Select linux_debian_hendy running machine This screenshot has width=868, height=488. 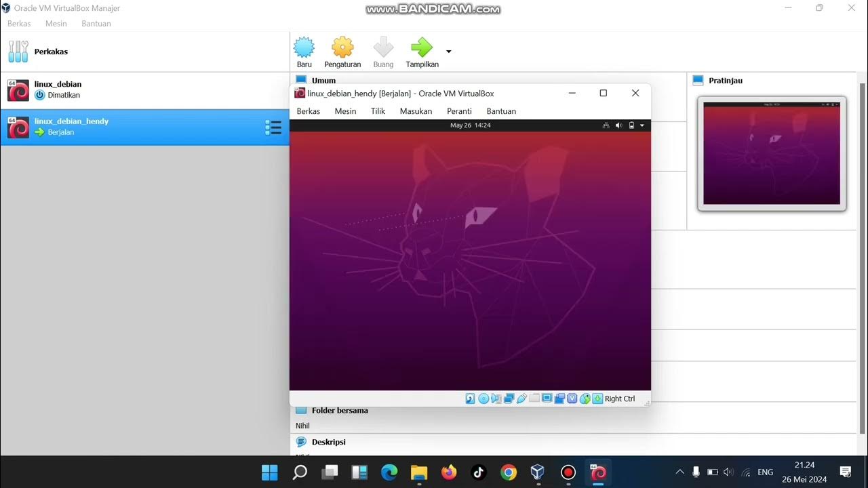coord(144,127)
